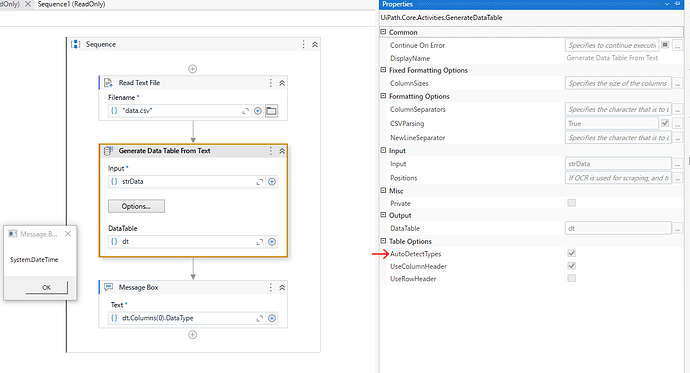
Task: Open Message Box activity three-dot menu
Action: [271, 287]
